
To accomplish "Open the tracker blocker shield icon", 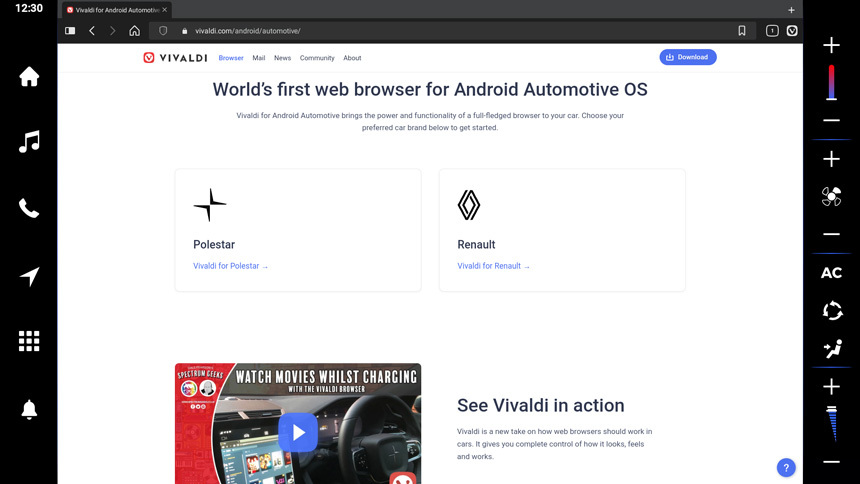I will point(163,31).
